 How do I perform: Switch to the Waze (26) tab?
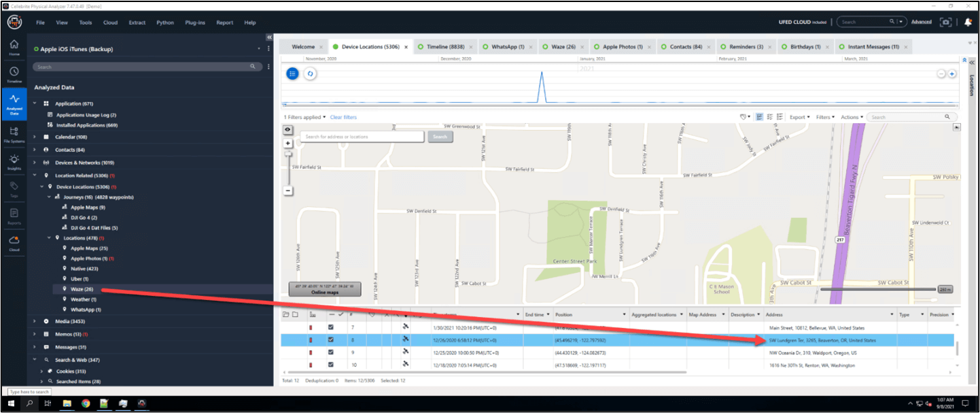click(563, 47)
